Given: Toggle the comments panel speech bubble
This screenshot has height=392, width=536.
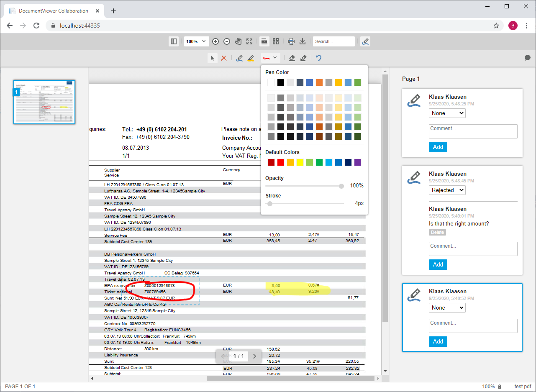Looking at the screenshot, I should 528,58.
